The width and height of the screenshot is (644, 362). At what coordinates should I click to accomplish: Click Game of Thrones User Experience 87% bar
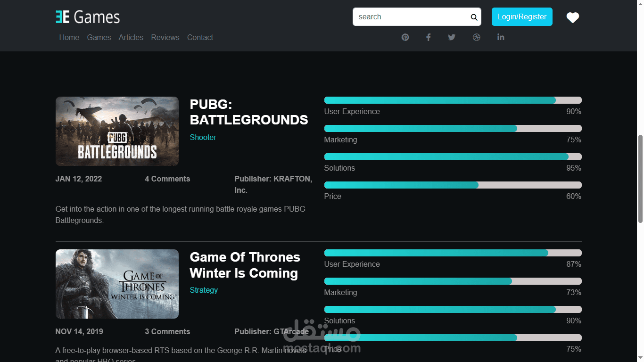[453, 253]
